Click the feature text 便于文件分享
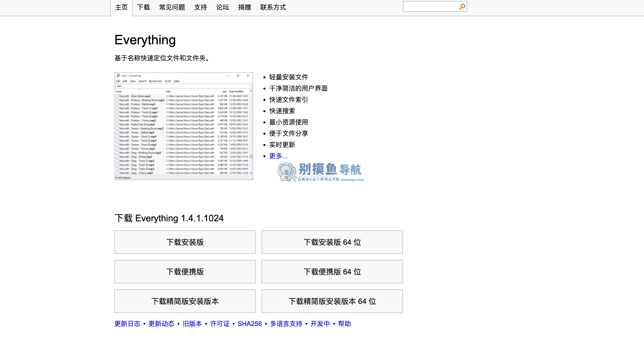644x346 pixels. [x=289, y=133]
